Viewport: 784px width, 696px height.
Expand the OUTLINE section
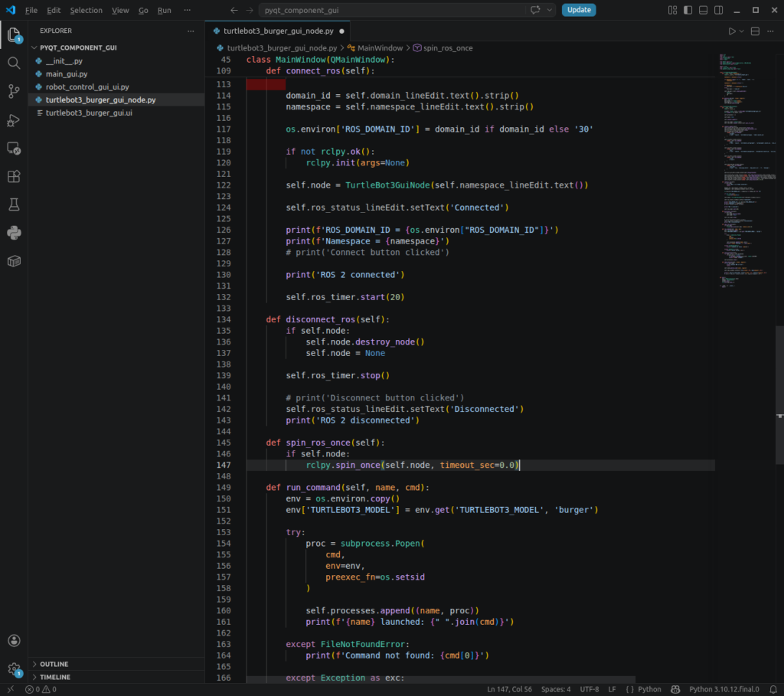pyautogui.click(x=54, y=664)
